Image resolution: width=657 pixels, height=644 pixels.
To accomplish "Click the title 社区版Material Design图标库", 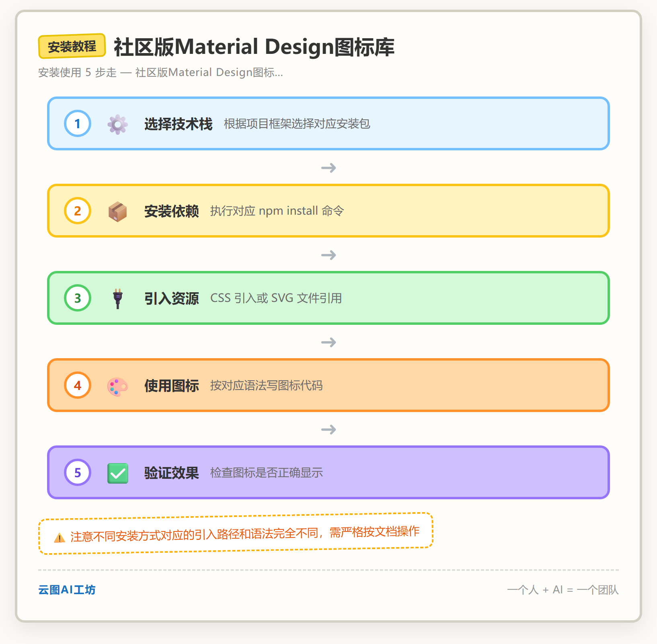I will pyautogui.click(x=254, y=47).
